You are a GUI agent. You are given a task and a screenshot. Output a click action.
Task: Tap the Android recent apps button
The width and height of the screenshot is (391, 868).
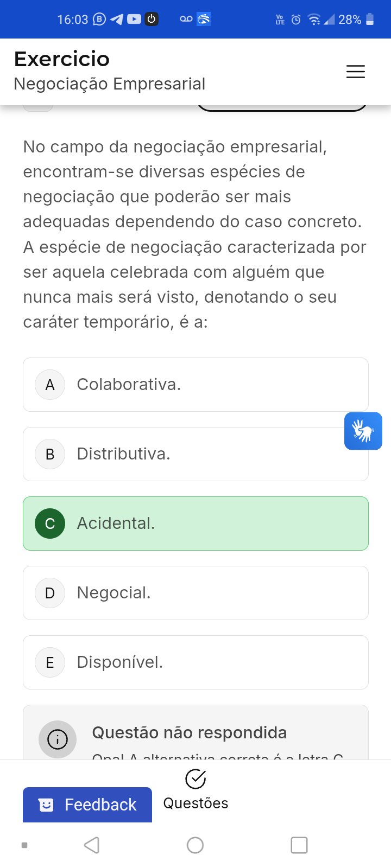pos(299,845)
